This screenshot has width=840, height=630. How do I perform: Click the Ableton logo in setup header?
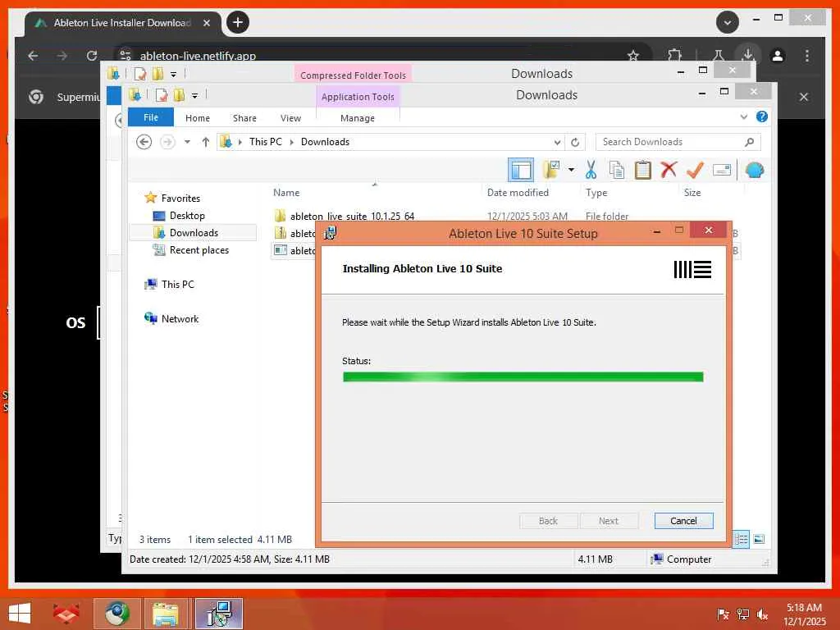[692, 269]
